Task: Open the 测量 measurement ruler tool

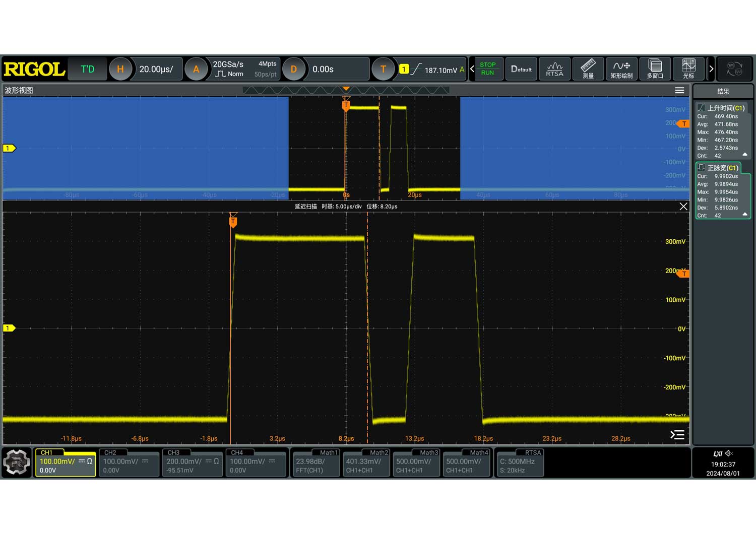Action: click(x=588, y=69)
